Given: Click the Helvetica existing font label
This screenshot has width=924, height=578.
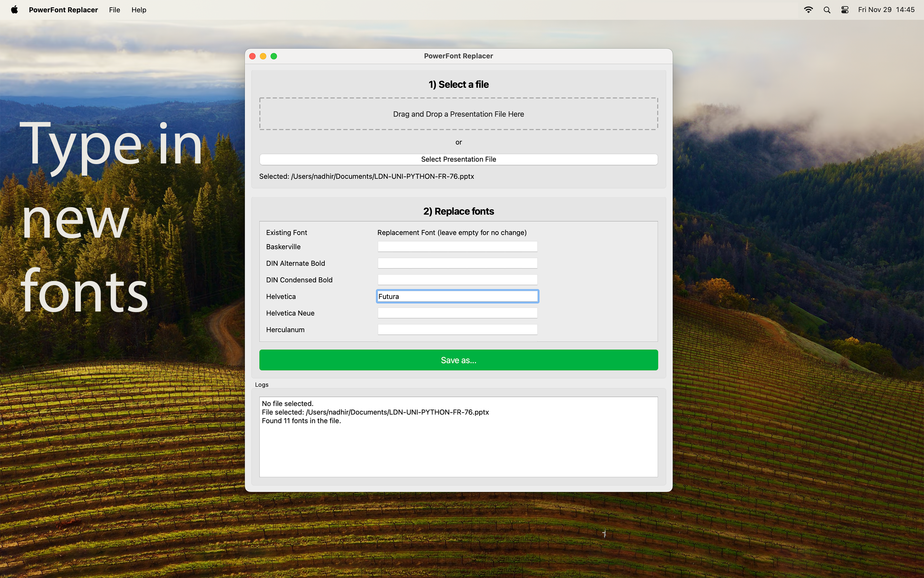Looking at the screenshot, I should (281, 297).
